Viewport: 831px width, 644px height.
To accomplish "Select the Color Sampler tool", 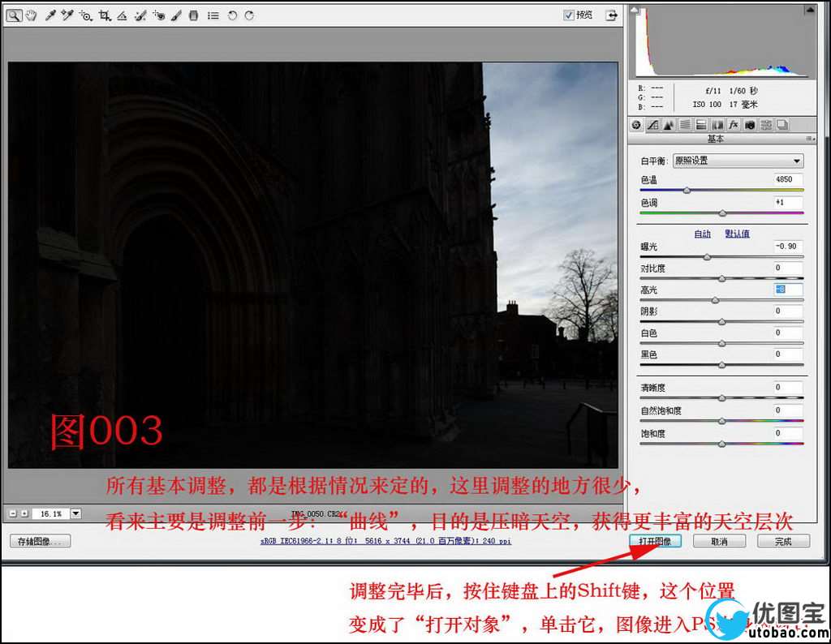I will 67,15.
